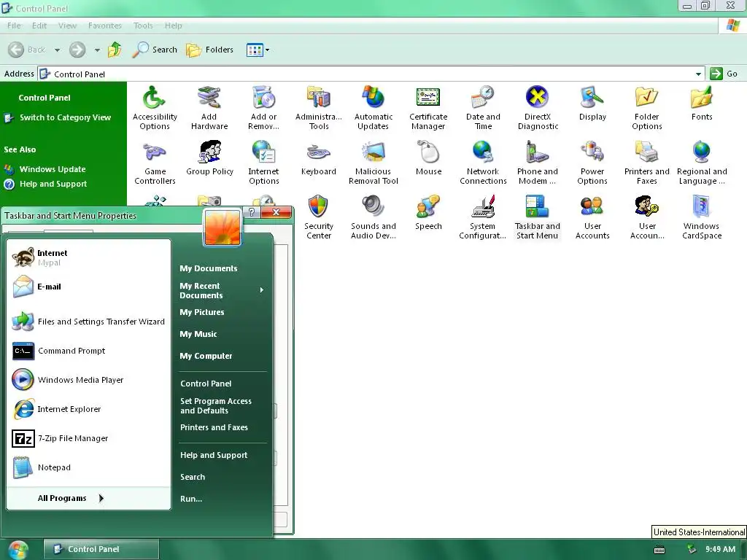Open Sounds and Audio Devices icon
Screen dimensions: 747x560
(373, 217)
